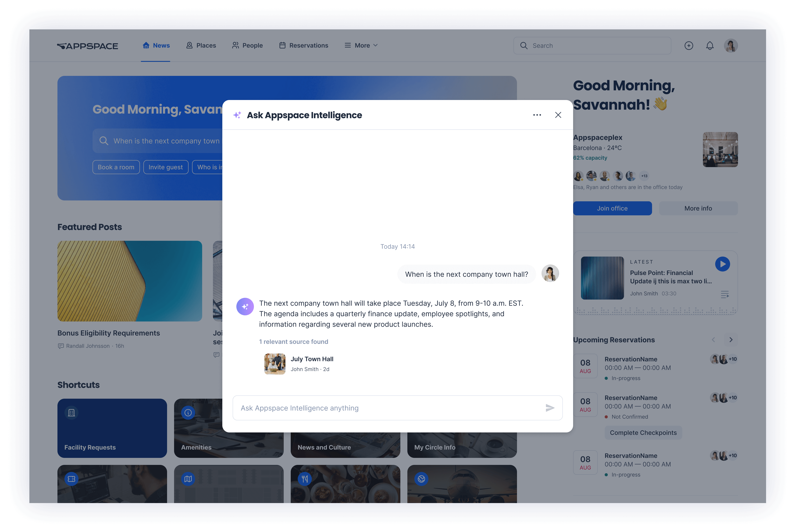
Task: Click the top Search field
Action: tap(592, 45)
